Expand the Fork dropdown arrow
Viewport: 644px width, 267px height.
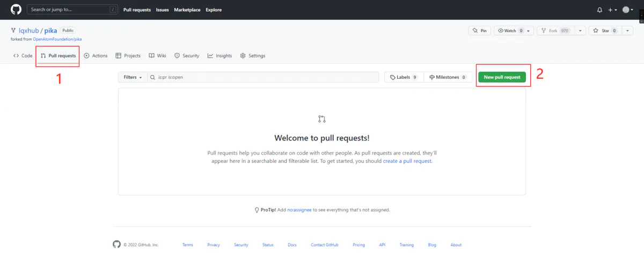click(x=580, y=31)
